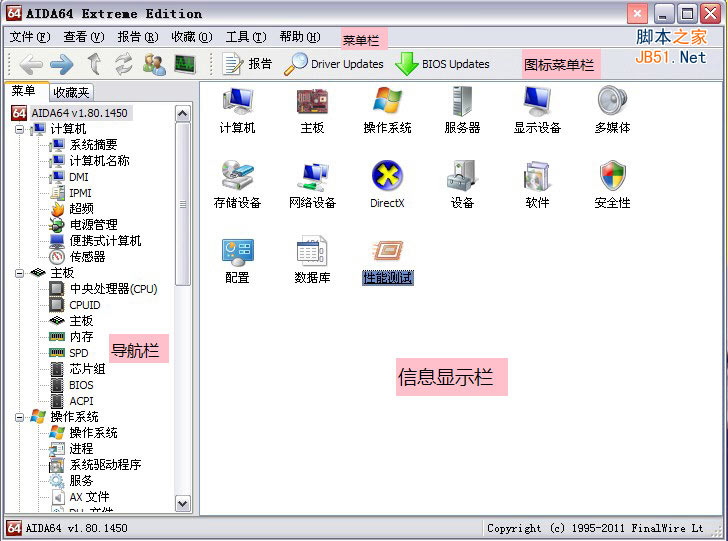This screenshot has height=541, width=728.
Task: Open the 多媒体 speaker icon
Action: point(612,111)
